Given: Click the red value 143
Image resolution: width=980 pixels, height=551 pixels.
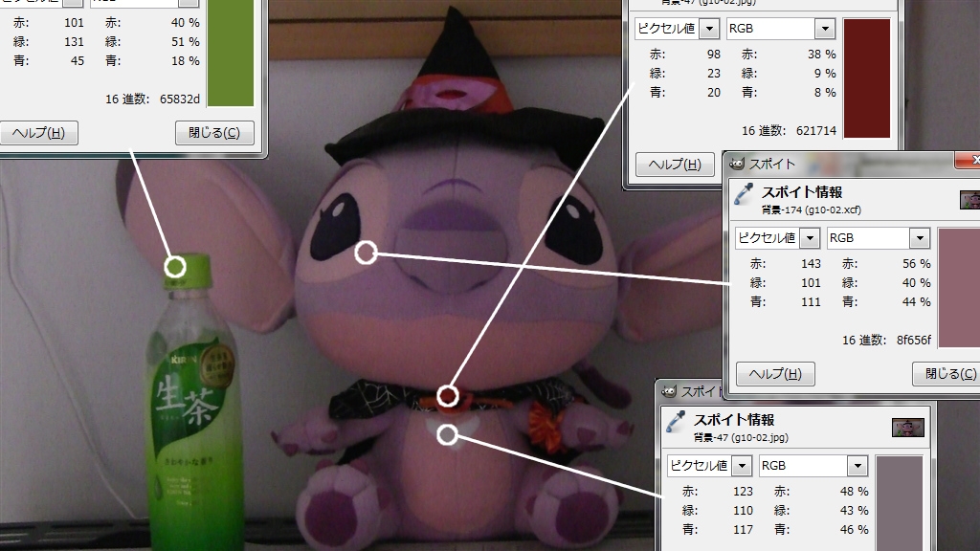Looking at the screenshot, I should point(811,264).
